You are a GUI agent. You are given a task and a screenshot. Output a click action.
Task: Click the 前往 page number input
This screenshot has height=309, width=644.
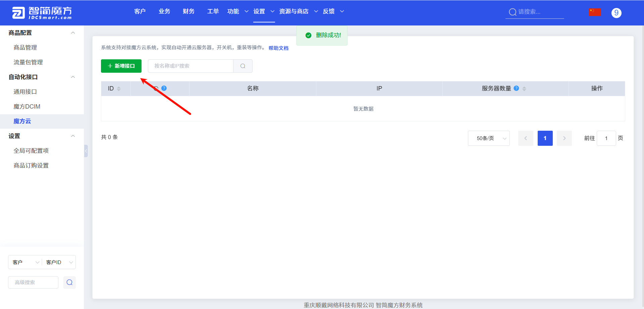click(606, 138)
